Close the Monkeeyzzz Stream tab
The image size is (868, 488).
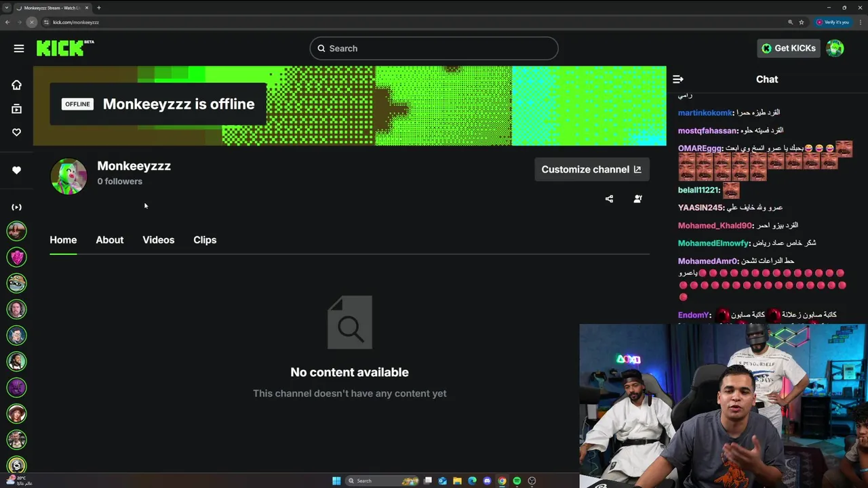pos(87,7)
